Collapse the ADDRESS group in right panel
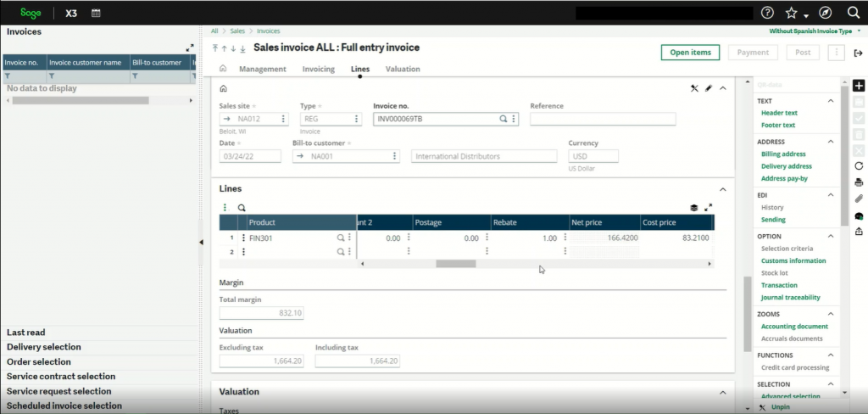Screen dimensions: 868x414 pos(831,142)
